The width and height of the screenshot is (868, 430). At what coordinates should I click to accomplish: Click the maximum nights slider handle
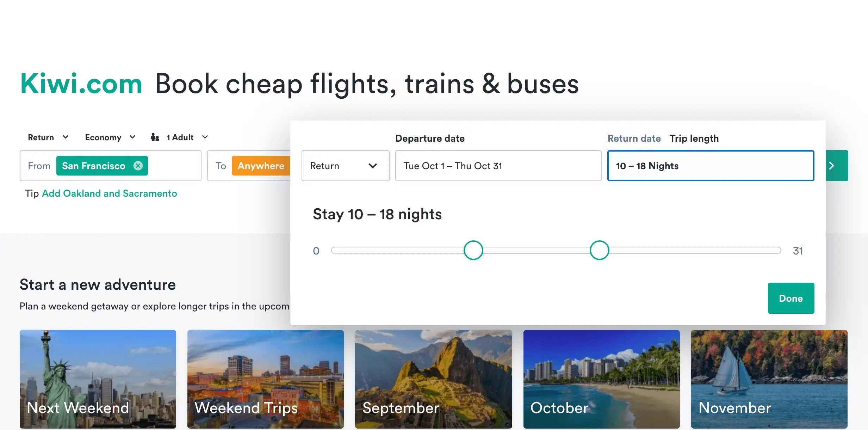click(x=599, y=250)
